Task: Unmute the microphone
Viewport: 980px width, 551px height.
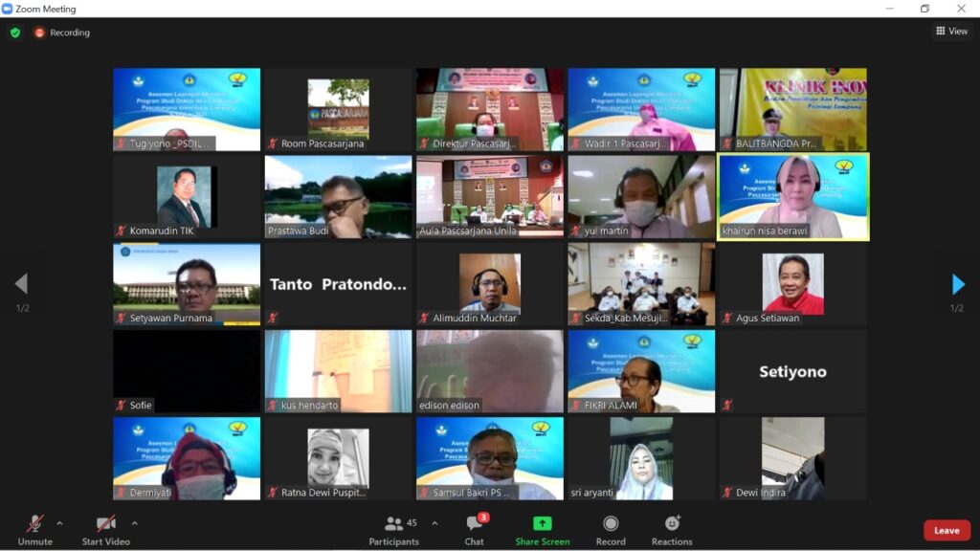Action: (x=34, y=524)
